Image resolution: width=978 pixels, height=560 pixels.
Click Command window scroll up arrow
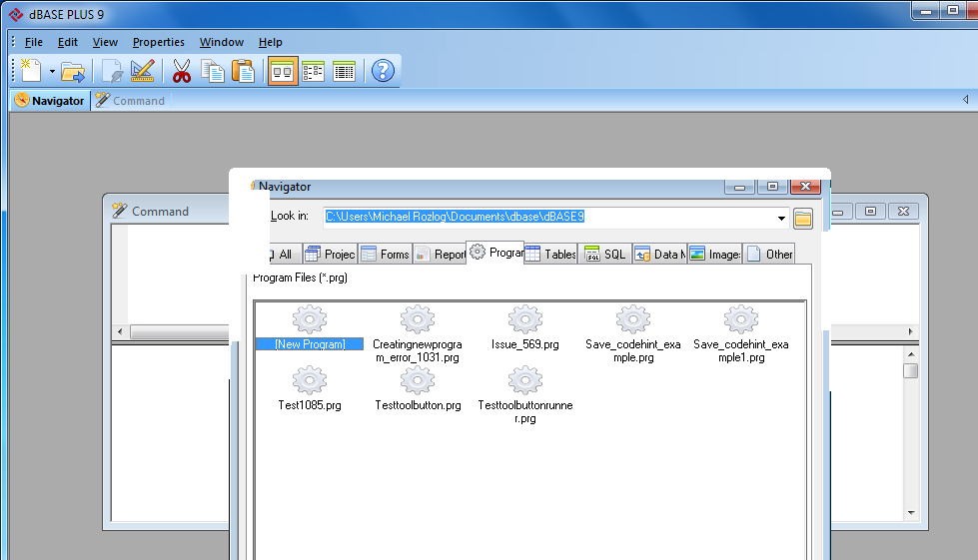[x=911, y=353]
